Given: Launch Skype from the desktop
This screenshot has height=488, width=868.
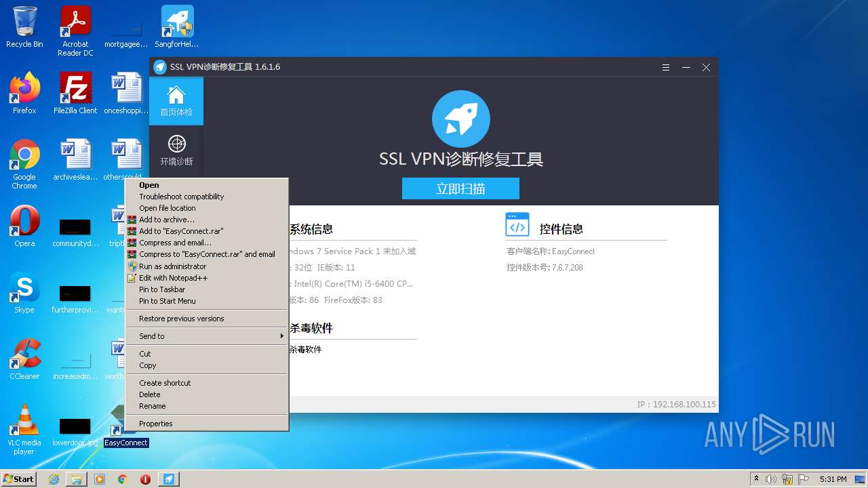Looking at the screenshot, I should 24,293.
